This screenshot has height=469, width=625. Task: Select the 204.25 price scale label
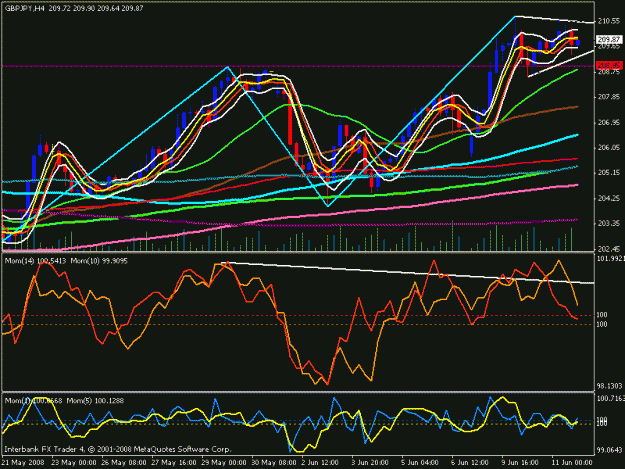point(609,198)
